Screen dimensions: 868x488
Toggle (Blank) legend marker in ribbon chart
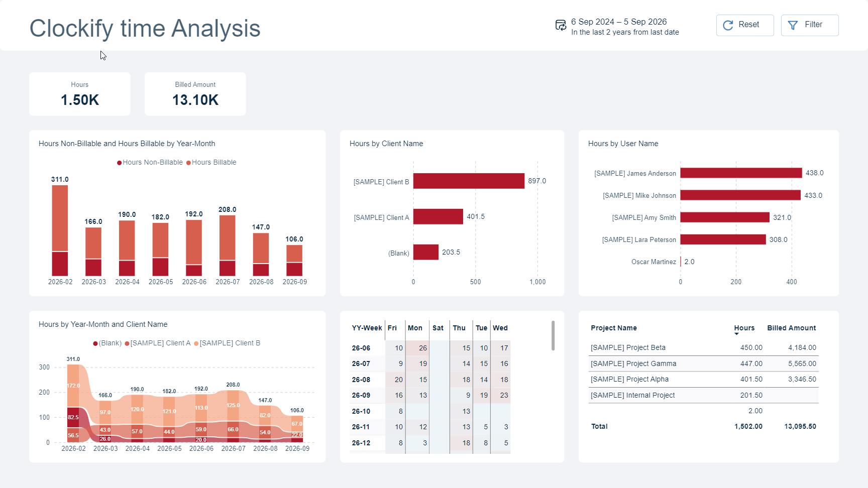pos(95,343)
